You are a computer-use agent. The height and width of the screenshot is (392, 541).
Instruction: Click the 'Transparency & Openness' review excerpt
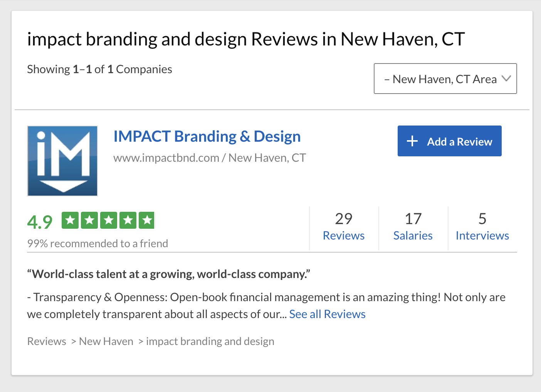[266, 306]
